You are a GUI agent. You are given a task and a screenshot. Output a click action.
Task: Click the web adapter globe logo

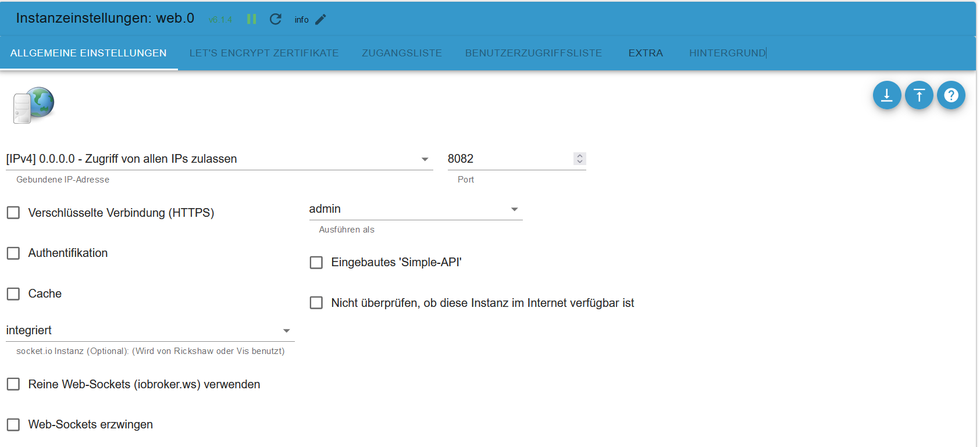[x=34, y=105]
